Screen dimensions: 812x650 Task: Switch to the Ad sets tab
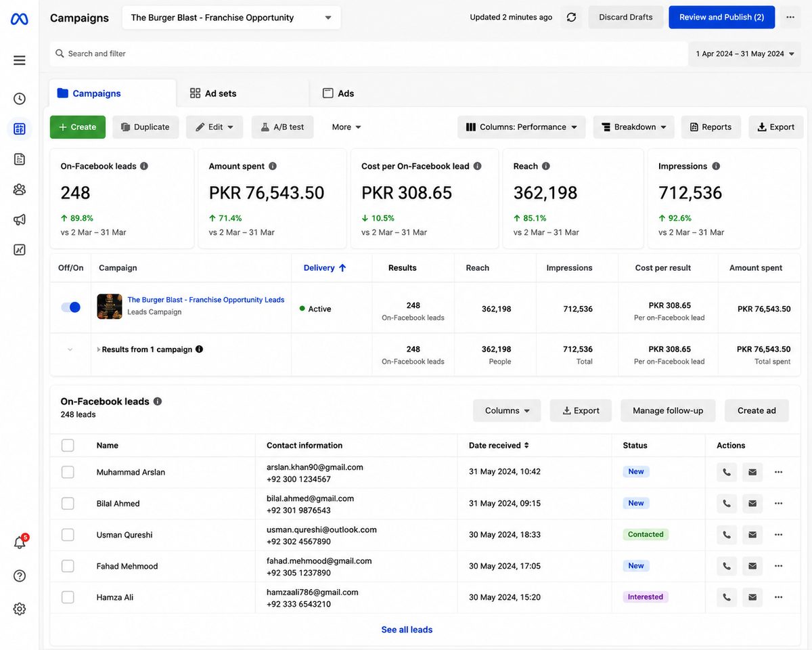[x=242, y=93]
